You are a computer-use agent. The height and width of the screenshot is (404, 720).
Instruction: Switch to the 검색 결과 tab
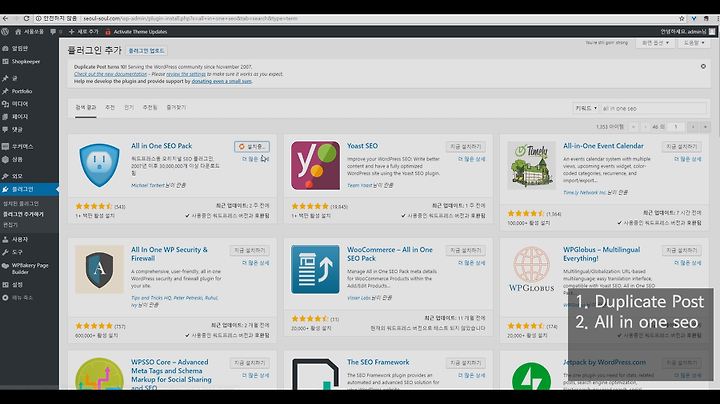point(86,107)
